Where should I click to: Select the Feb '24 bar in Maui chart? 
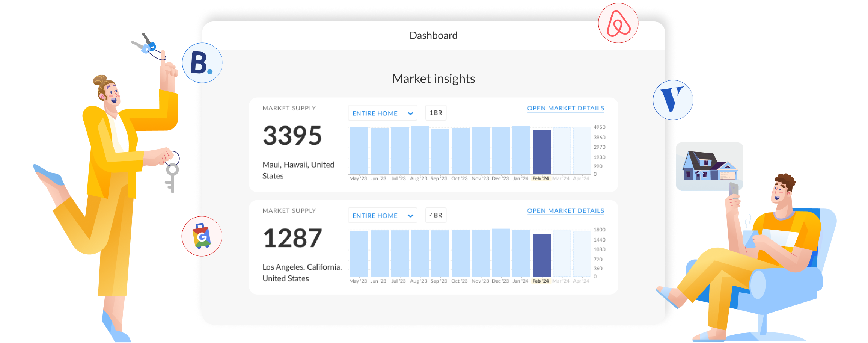point(542,152)
